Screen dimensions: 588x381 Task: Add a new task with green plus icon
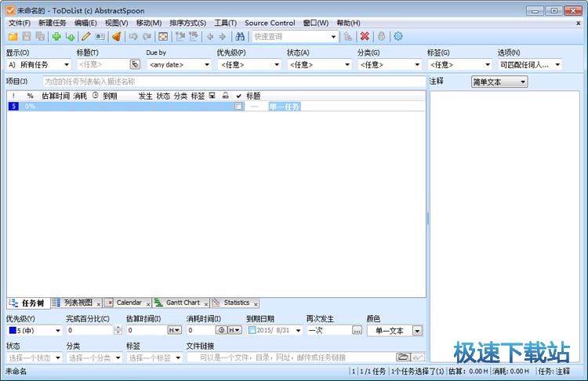pos(56,36)
